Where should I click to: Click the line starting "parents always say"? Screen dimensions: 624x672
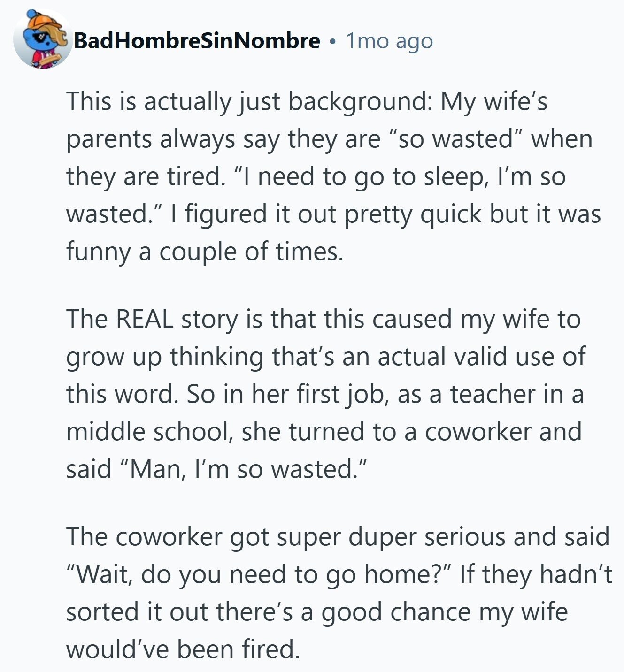coord(329,139)
